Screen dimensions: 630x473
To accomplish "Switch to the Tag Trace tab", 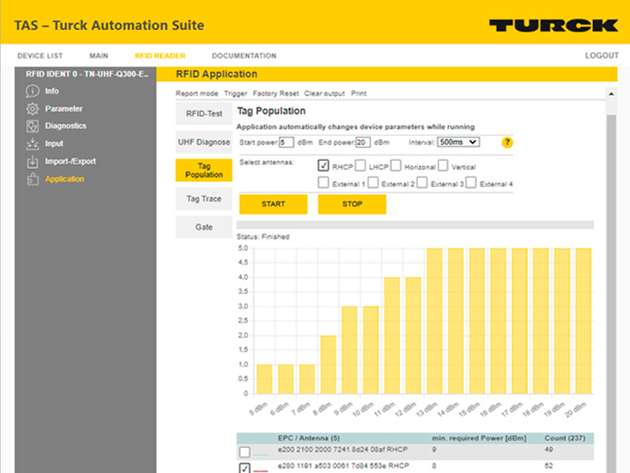I will (x=204, y=199).
